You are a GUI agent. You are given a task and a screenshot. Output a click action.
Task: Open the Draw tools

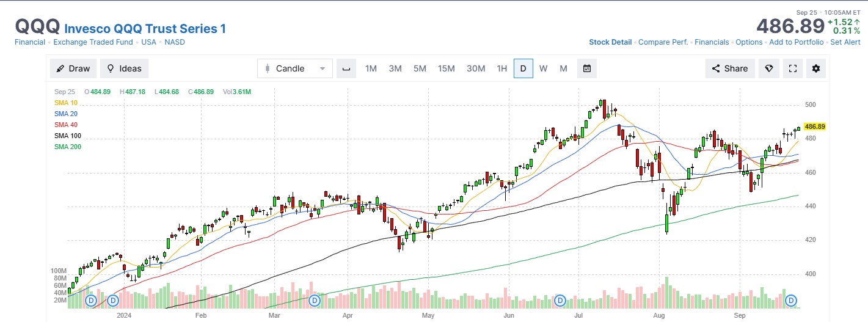[73, 68]
